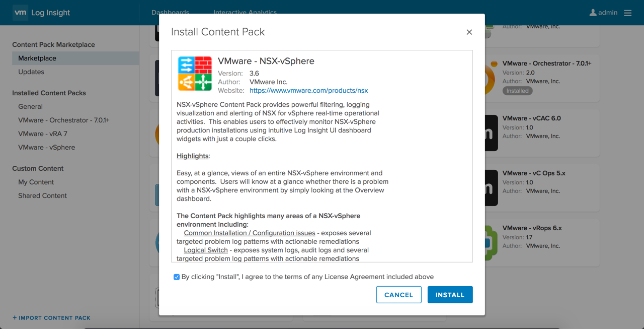Switch to the Interactive Analytics tab
The height and width of the screenshot is (329, 644).
pos(245,13)
